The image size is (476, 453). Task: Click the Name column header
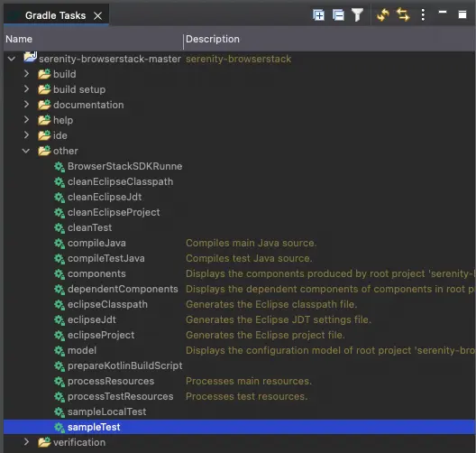click(x=93, y=39)
